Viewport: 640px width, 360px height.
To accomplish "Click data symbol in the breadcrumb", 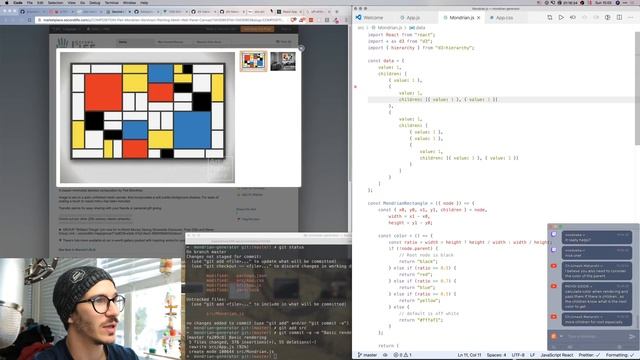I will (418, 28).
